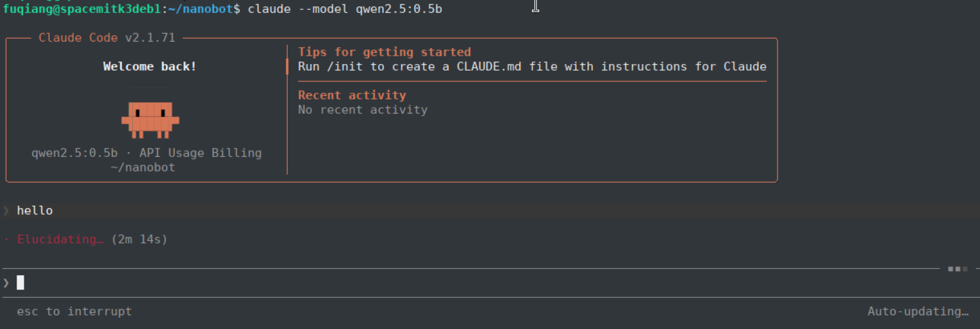Click the 2m 14s elapsed timer
The height and width of the screenshot is (329, 980).
coord(139,239)
